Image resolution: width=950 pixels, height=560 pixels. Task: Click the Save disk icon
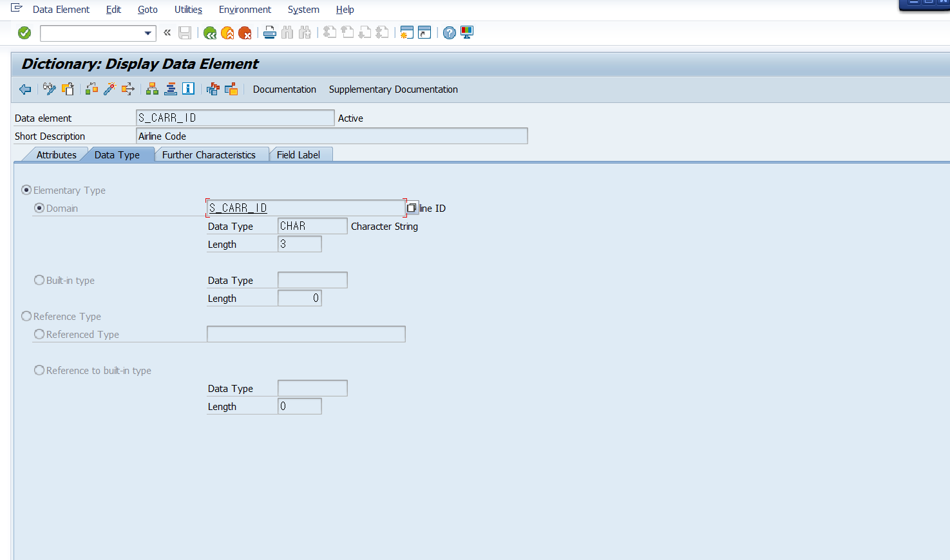click(185, 33)
